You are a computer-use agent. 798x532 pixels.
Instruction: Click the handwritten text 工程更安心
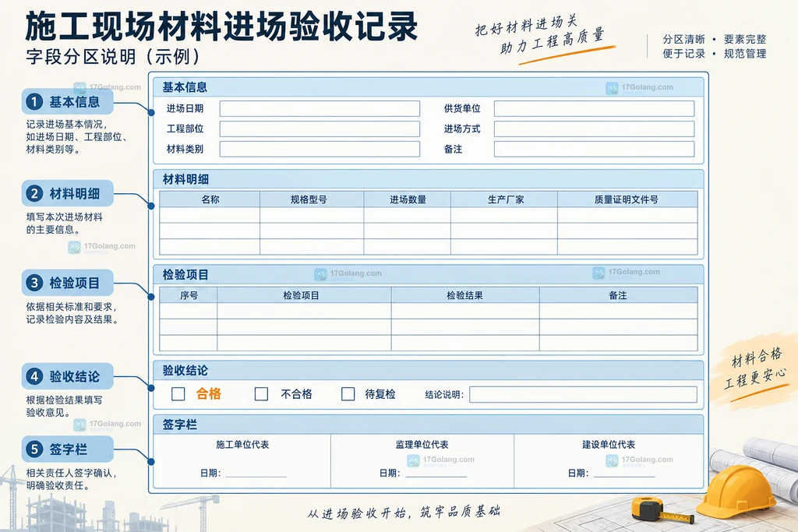(755, 378)
